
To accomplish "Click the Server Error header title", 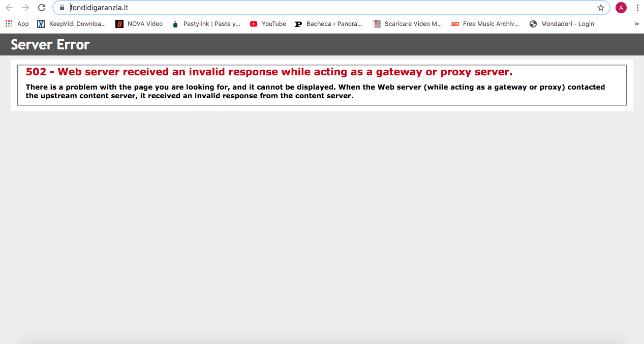I will point(50,45).
